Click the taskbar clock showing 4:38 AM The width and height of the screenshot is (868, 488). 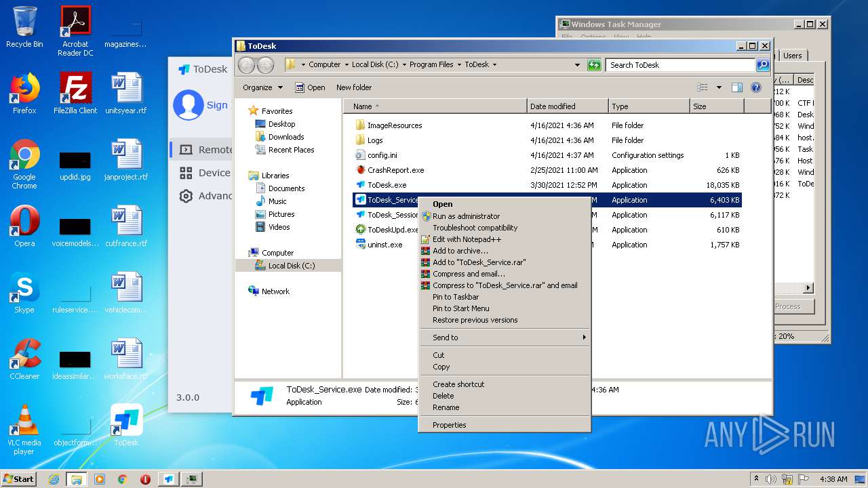pyautogui.click(x=833, y=479)
